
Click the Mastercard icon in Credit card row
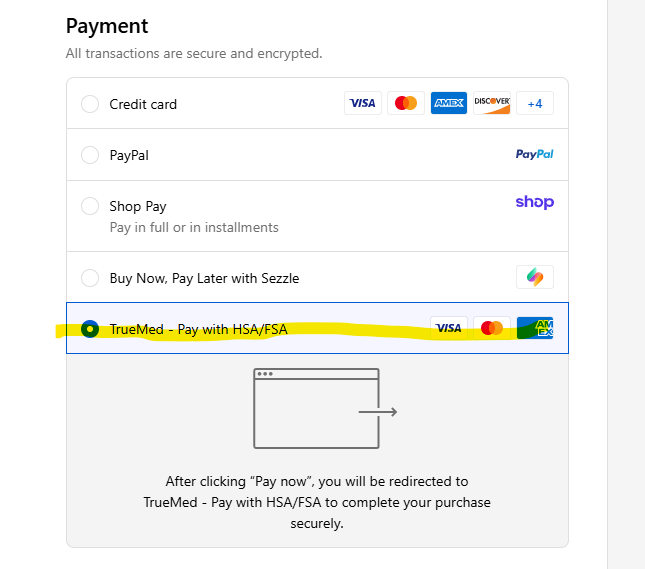406,103
